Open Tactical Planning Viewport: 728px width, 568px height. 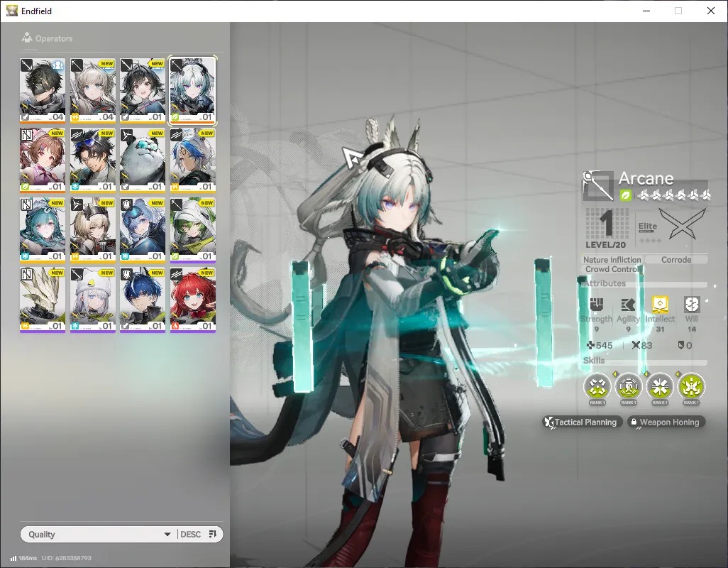(583, 422)
